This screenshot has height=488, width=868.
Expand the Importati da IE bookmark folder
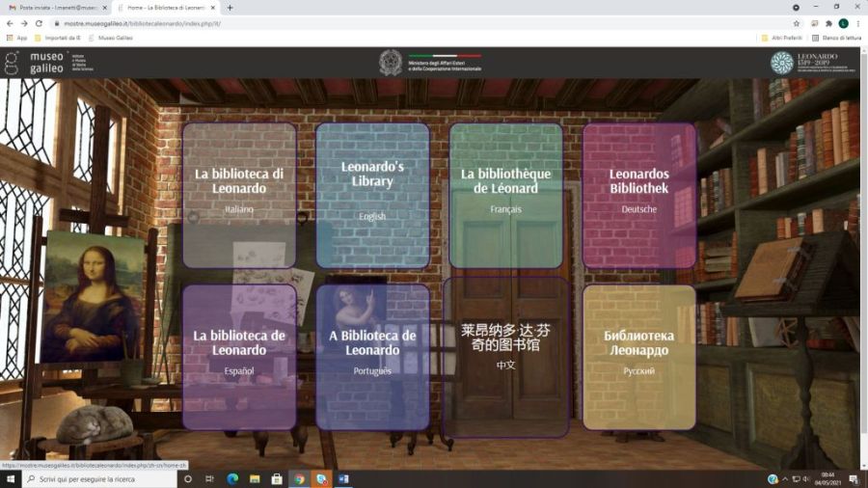[x=58, y=38]
